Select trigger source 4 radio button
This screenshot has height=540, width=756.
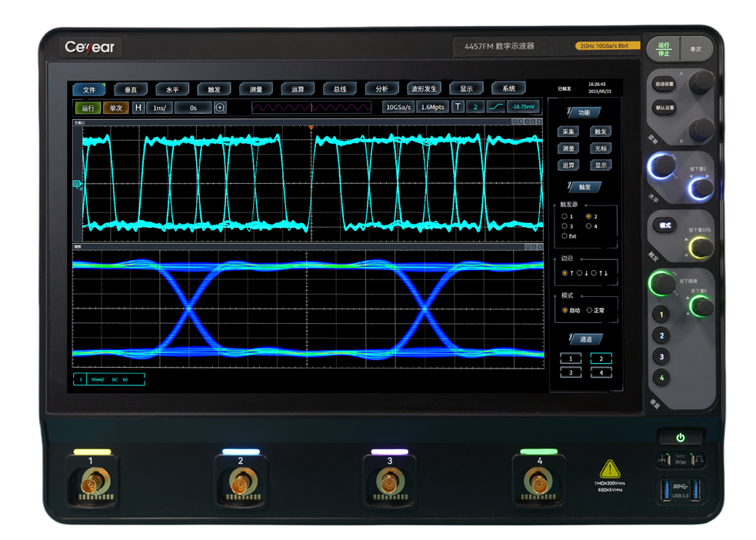(588, 226)
